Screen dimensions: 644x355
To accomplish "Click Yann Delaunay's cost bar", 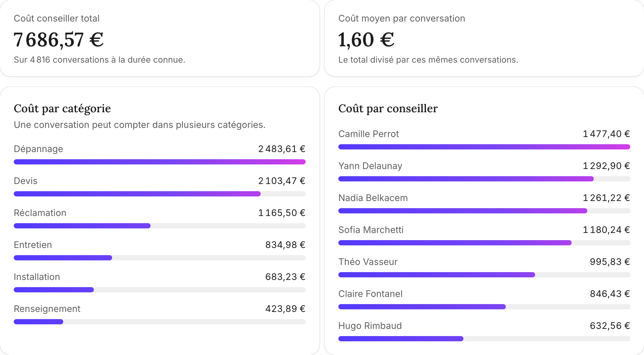I will coord(484,179).
